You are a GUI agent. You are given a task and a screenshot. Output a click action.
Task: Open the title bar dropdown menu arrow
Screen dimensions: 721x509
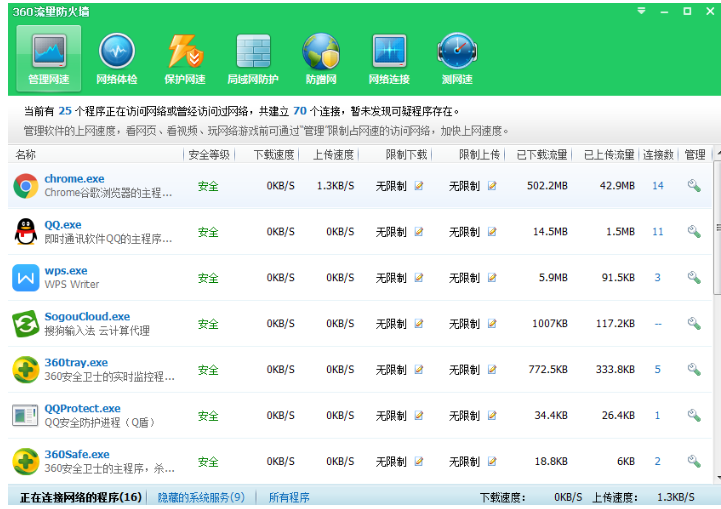coord(640,11)
